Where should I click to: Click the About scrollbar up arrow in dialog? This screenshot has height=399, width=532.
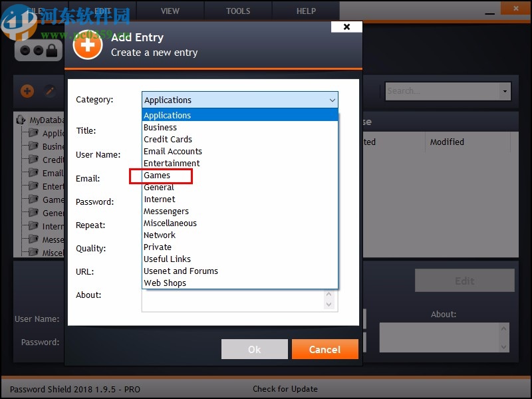pos(329,294)
